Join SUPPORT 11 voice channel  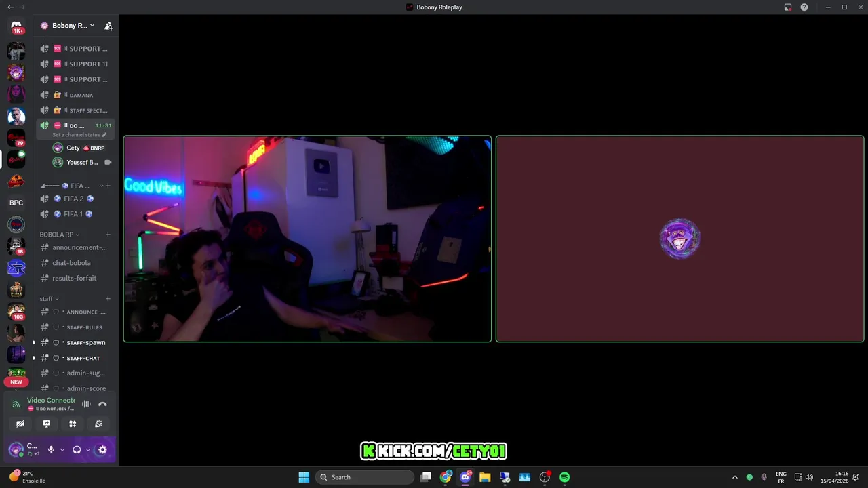(75, 64)
